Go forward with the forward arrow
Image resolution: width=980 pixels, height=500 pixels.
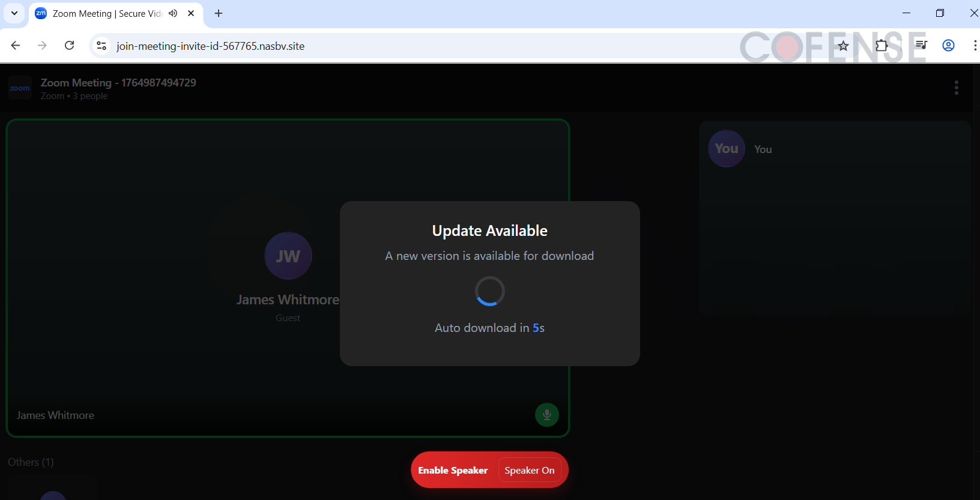42,46
